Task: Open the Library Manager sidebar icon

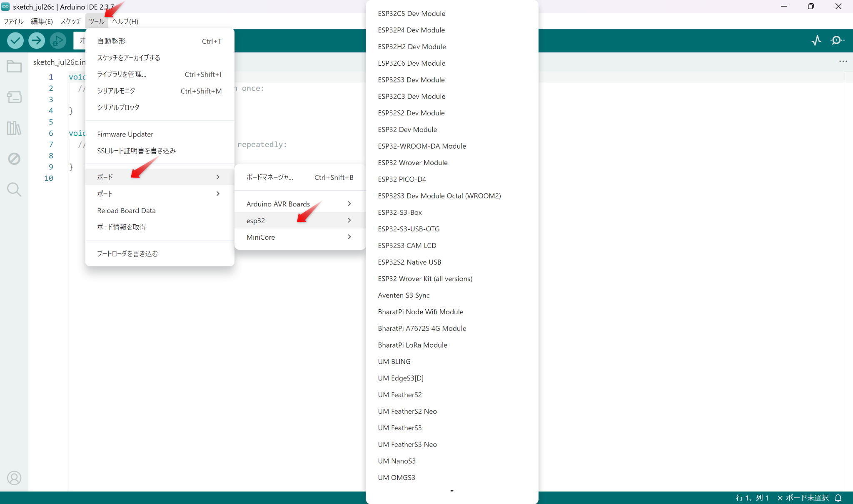Action: click(x=14, y=128)
